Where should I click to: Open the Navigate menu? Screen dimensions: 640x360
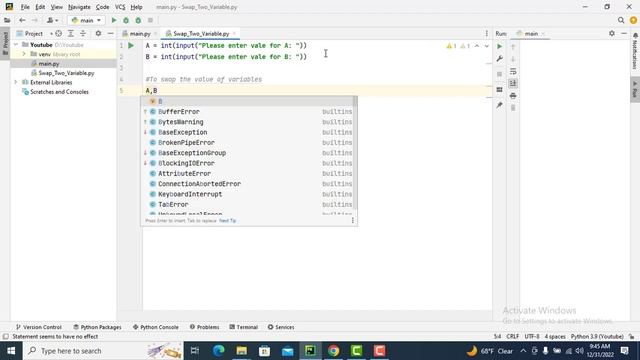(79, 7)
